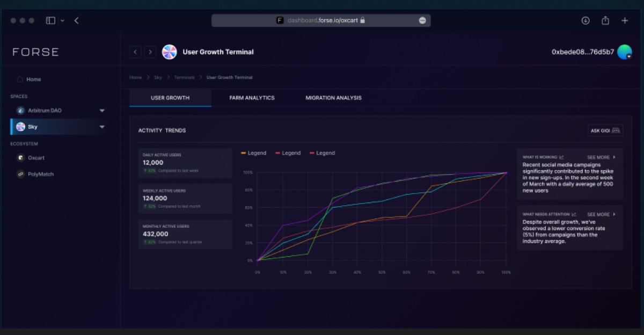Open the Weekly Active Users card

(185, 199)
